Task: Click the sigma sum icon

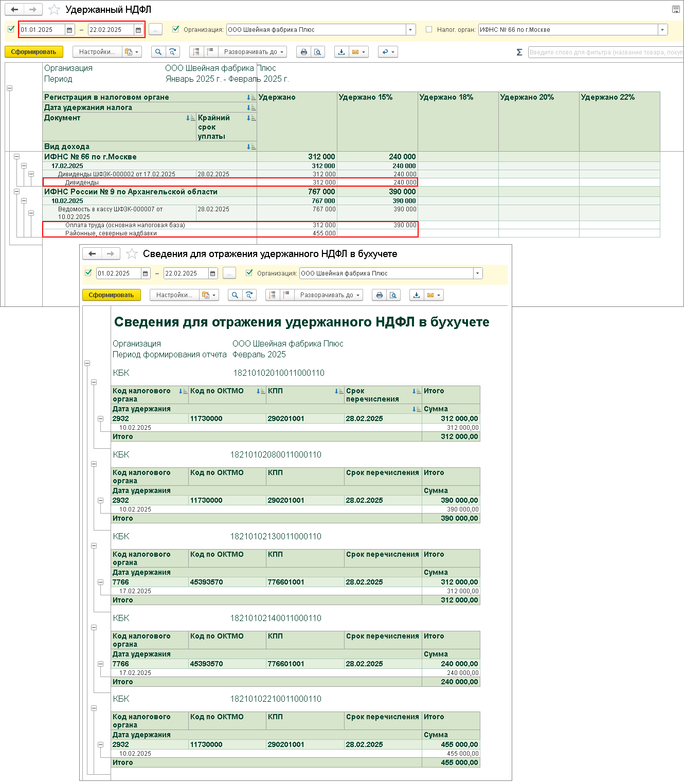Action: (x=519, y=52)
